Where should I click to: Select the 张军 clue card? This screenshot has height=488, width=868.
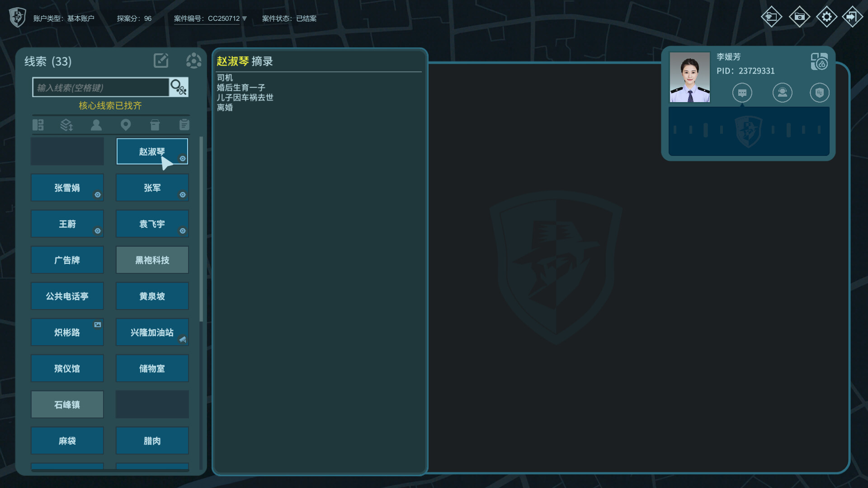pyautogui.click(x=152, y=188)
